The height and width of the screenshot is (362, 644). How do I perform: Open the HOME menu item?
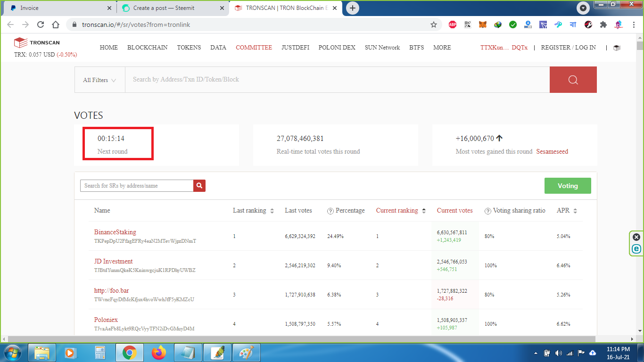click(109, 48)
